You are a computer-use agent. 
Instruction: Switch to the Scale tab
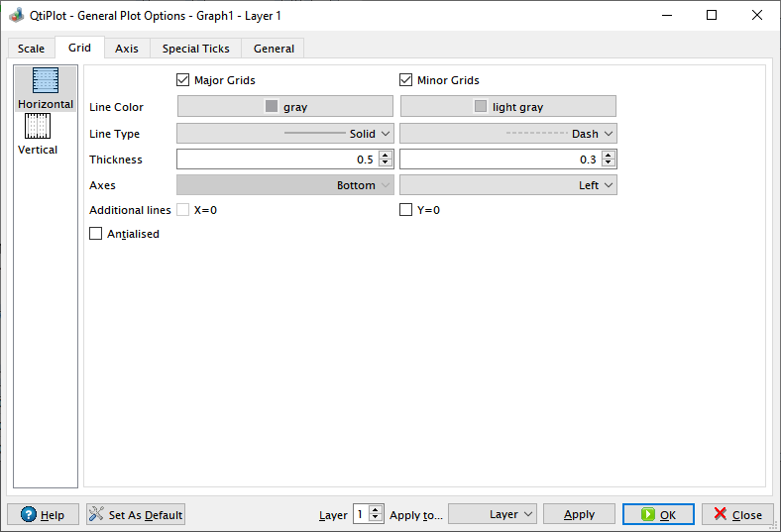[x=31, y=49]
